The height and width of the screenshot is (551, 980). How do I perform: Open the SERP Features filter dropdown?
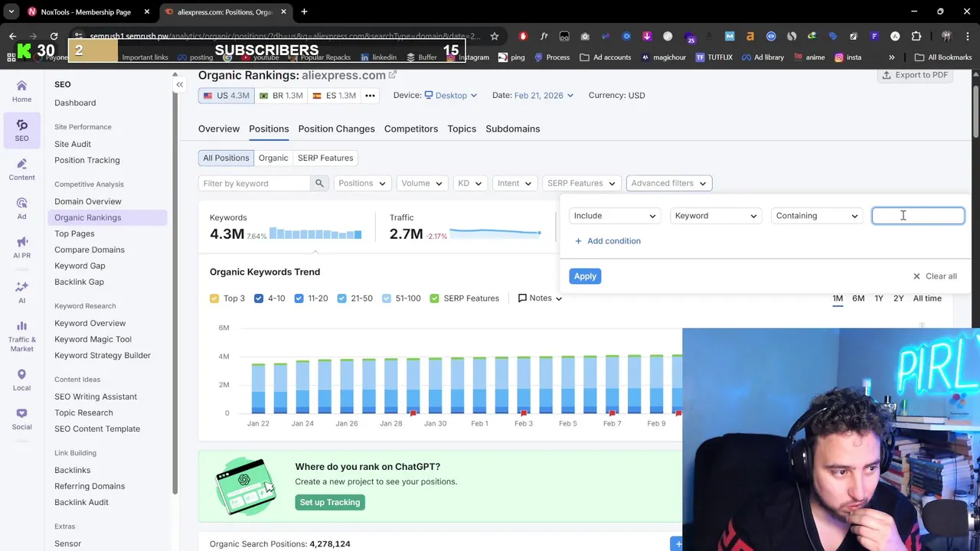[581, 183]
